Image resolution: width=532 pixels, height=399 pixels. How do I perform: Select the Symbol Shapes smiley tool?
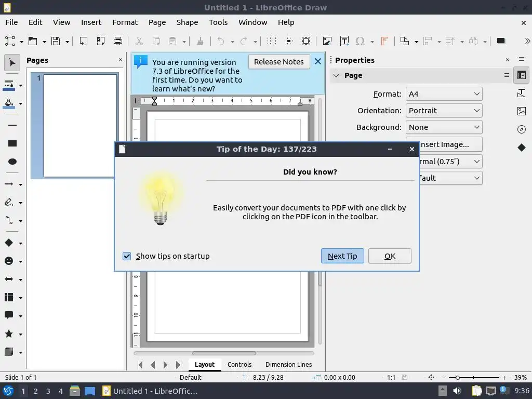point(9,261)
